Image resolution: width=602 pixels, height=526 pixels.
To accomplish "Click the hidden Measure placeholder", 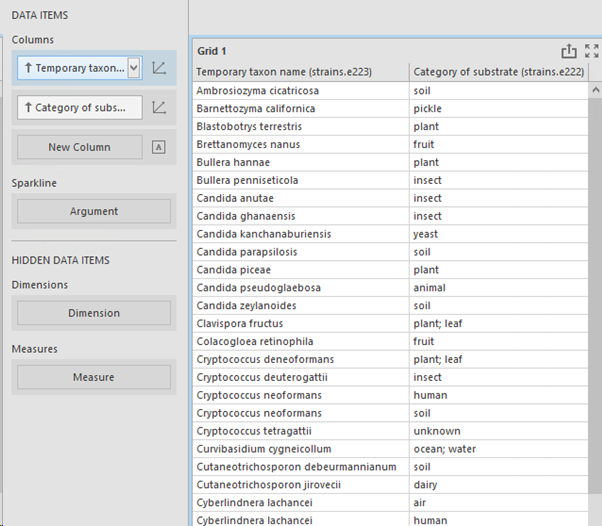I will click(94, 377).
